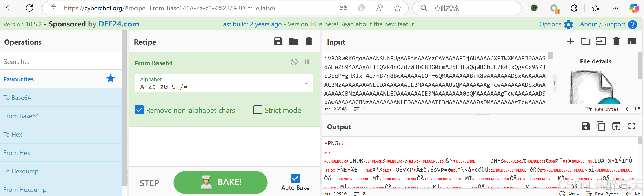Change input character encoding Raw Bytes
This screenshot has width=644, height=196.
pos(602,109)
